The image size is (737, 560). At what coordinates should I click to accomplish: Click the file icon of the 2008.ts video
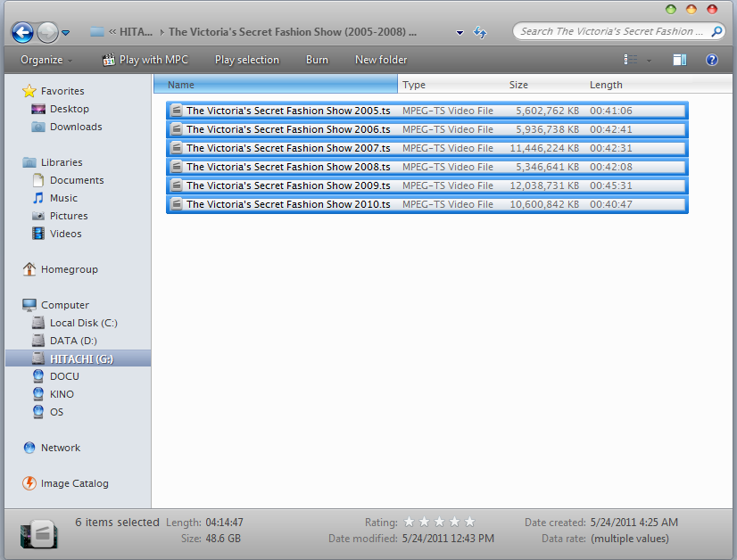click(177, 167)
